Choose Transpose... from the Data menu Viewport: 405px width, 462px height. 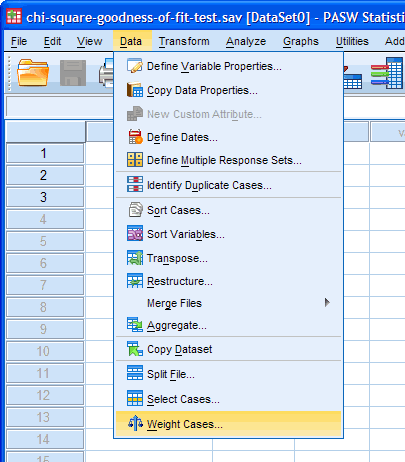click(x=228, y=258)
